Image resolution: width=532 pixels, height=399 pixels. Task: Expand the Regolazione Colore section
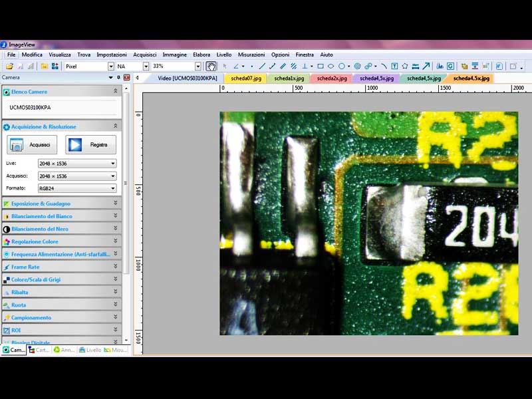(115, 241)
